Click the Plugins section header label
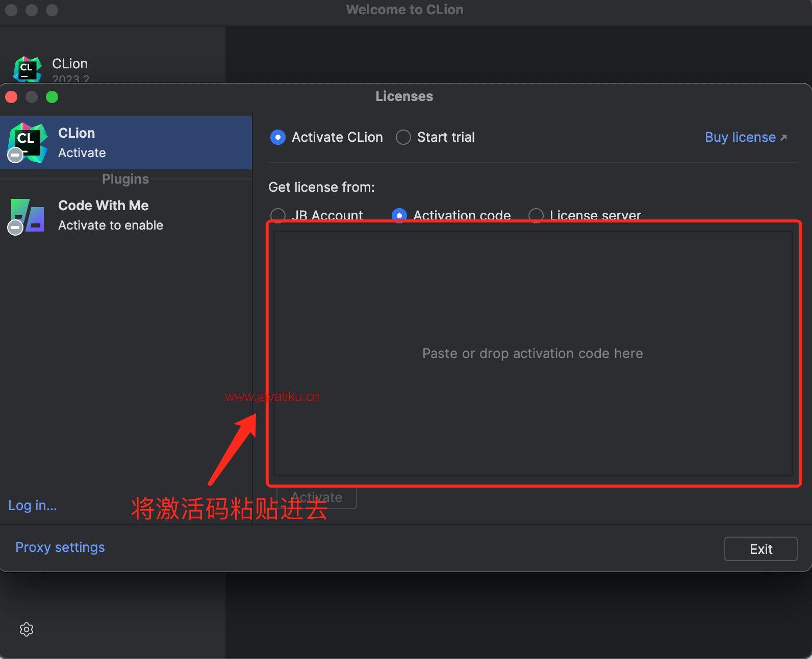 (x=125, y=179)
